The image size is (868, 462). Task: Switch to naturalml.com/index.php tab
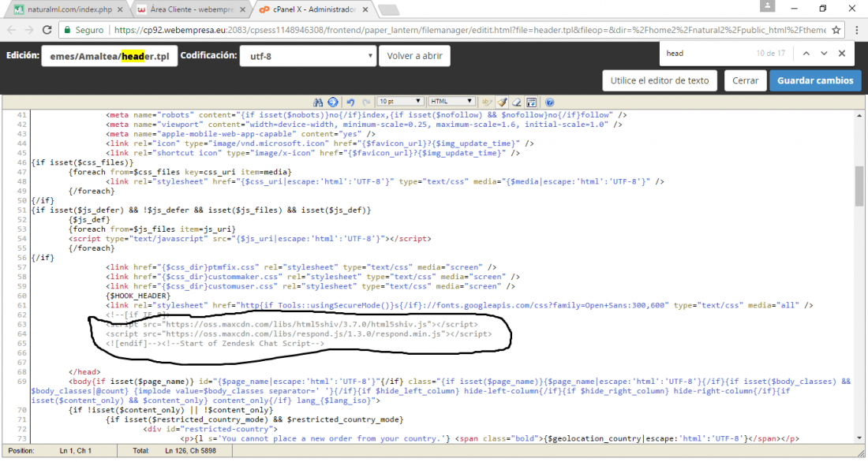click(69, 9)
